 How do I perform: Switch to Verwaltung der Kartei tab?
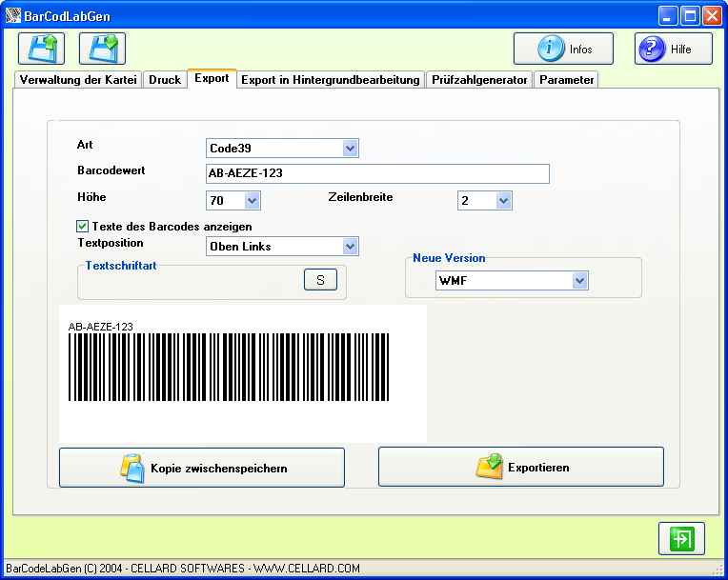pyautogui.click(x=78, y=80)
